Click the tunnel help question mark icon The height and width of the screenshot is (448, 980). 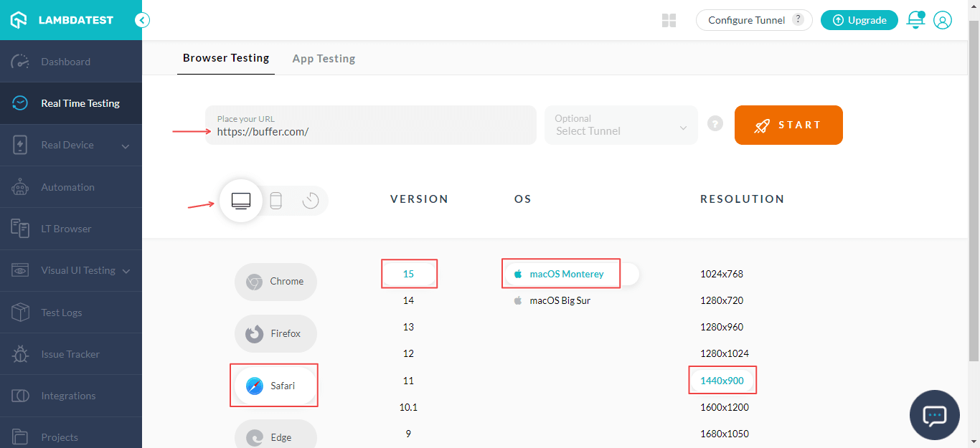click(715, 124)
